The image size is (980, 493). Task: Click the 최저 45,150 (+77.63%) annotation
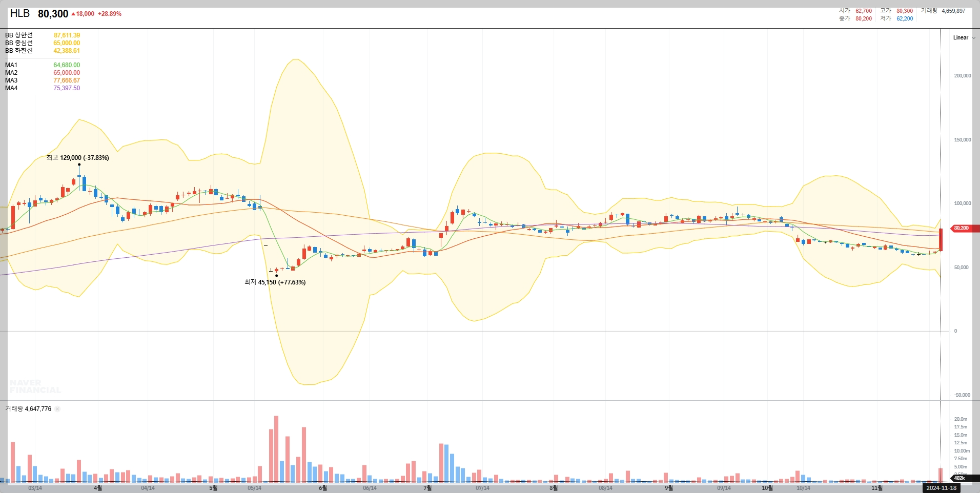tap(275, 282)
